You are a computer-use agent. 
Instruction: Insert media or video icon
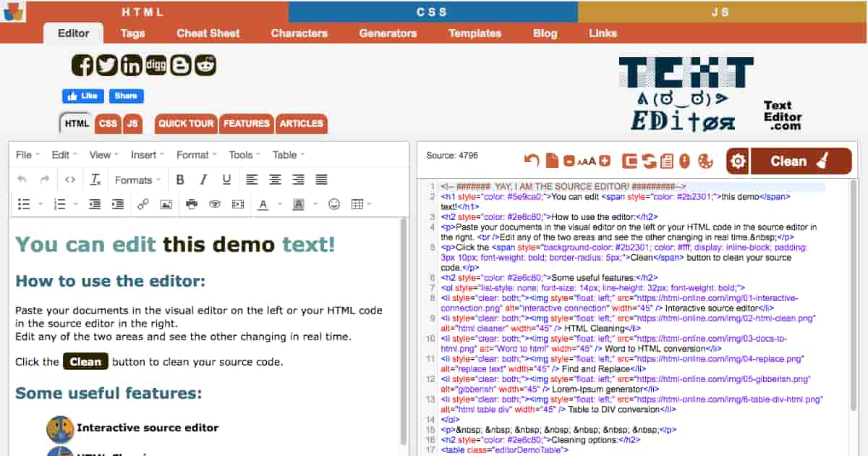[x=238, y=204]
